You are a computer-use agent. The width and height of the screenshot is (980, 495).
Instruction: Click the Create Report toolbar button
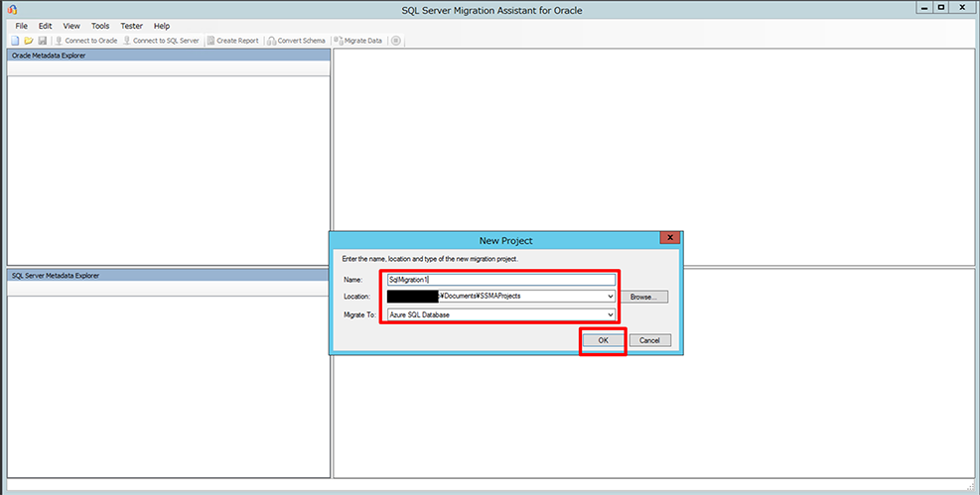click(x=232, y=41)
